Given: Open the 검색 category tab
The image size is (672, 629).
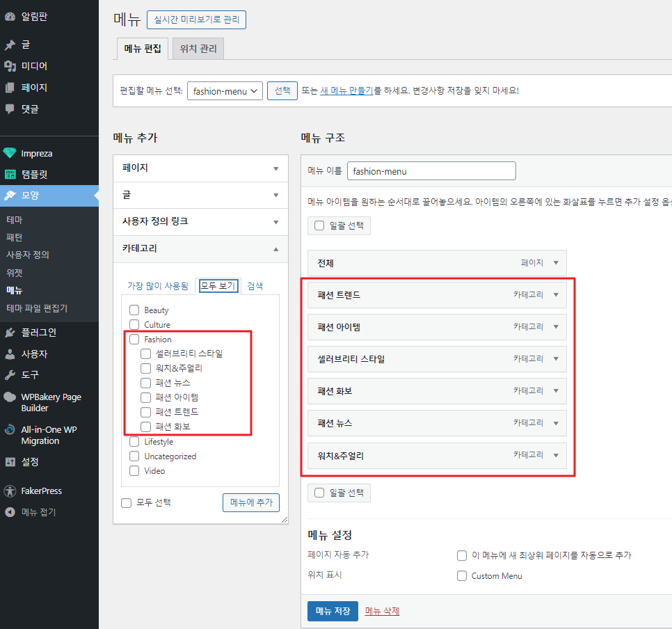Looking at the screenshot, I should (x=255, y=286).
